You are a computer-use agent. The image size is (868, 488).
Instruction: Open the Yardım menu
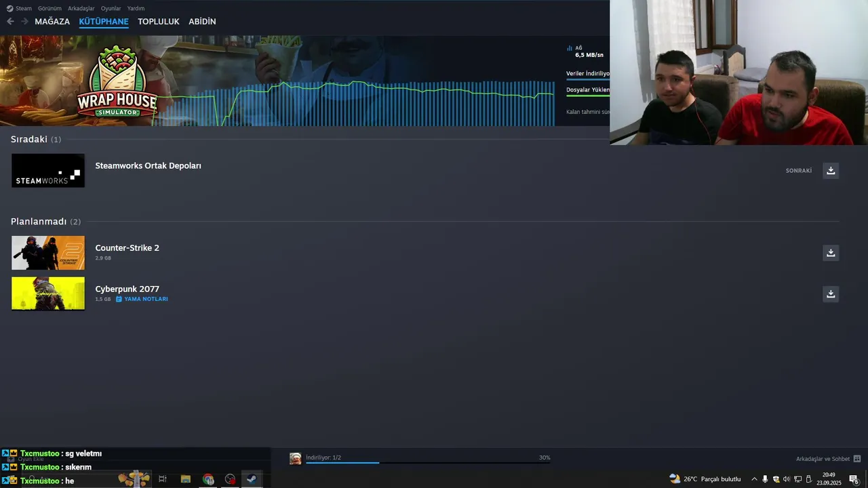click(x=136, y=8)
